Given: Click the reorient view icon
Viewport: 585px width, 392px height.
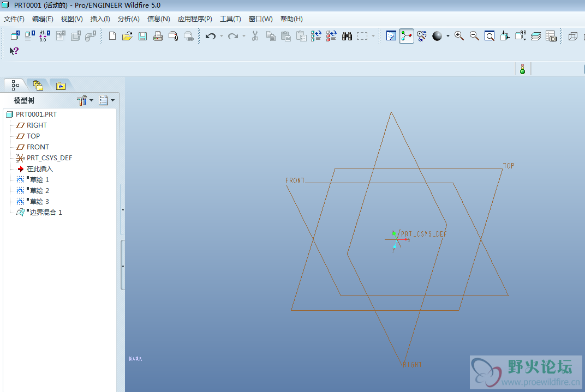Looking at the screenshot, I should point(505,36).
